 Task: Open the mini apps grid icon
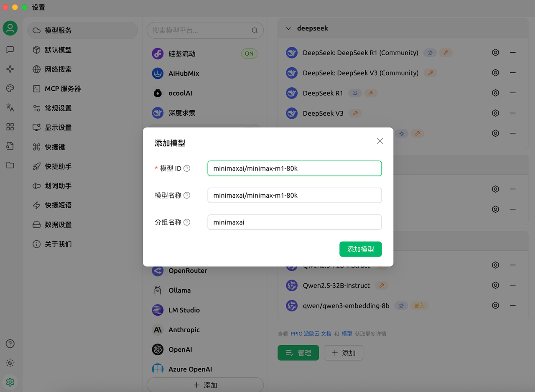click(x=10, y=127)
